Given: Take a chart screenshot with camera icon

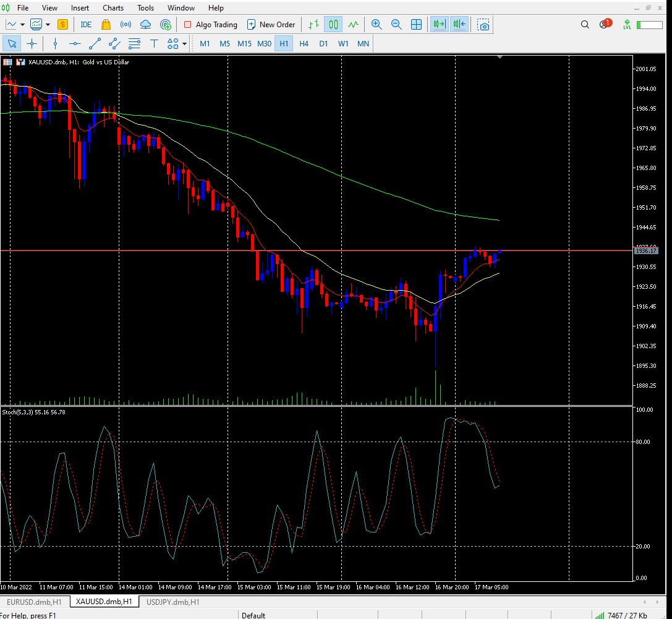Looking at the screenshot, I should 483,25.
